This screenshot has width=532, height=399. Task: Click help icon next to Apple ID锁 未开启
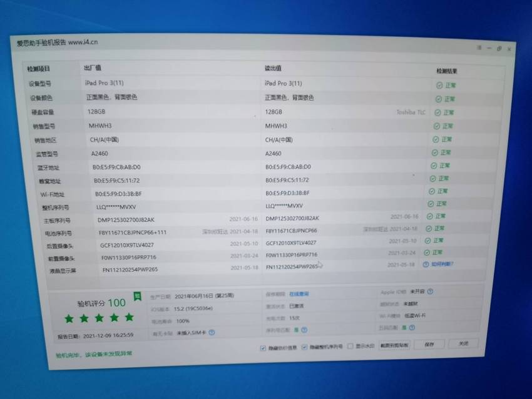coord(430,291)
